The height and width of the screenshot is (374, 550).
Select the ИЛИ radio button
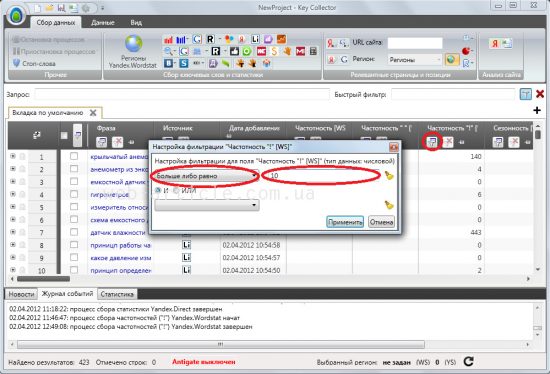tap(176, 190)
